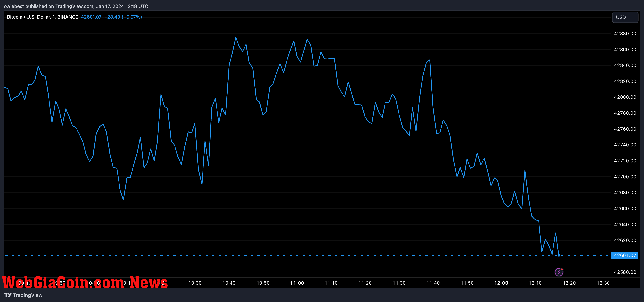Click the −28.40 (−0.07%) change value
This screenshot has height=302, width=644.
point(123,17)
